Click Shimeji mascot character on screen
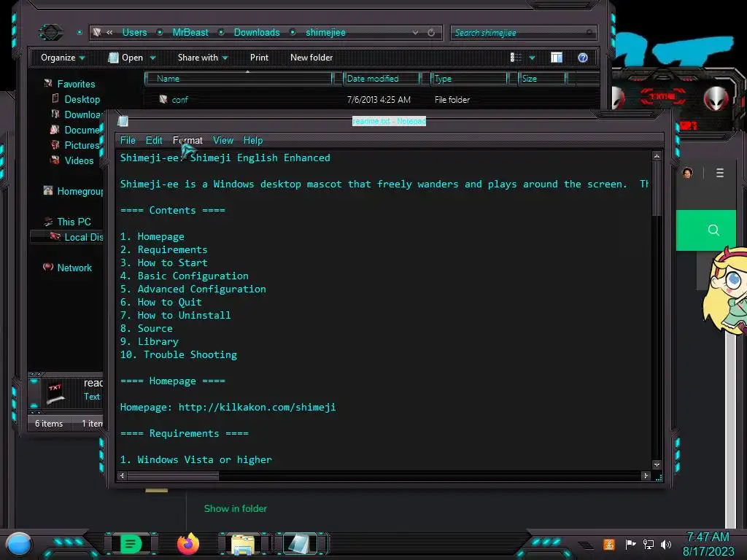 coord(726,292)
